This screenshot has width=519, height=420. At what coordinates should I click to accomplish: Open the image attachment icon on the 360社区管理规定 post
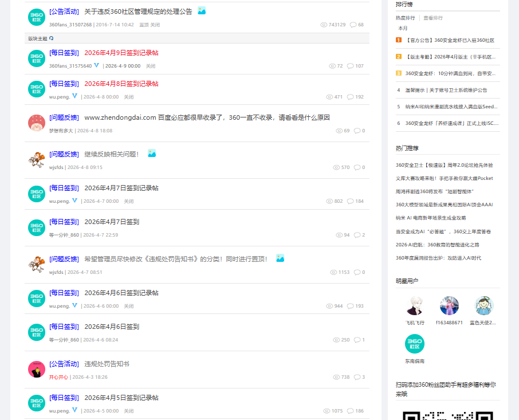coord(202,10)
